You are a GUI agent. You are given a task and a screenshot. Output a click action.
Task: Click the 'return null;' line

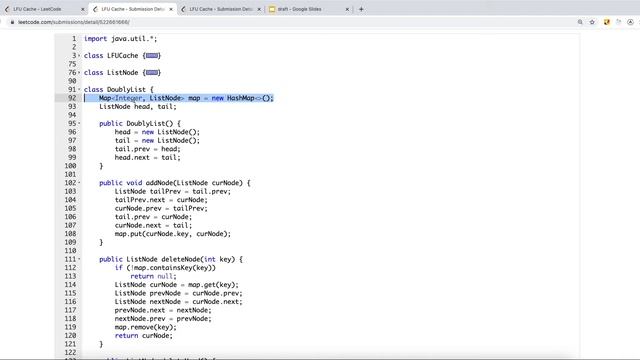[x=153, y=276]
